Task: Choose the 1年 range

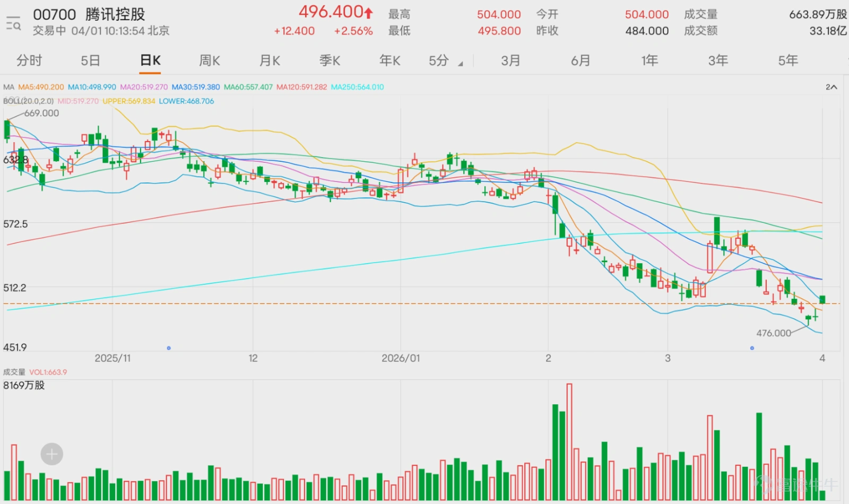Action: point(649,60)
